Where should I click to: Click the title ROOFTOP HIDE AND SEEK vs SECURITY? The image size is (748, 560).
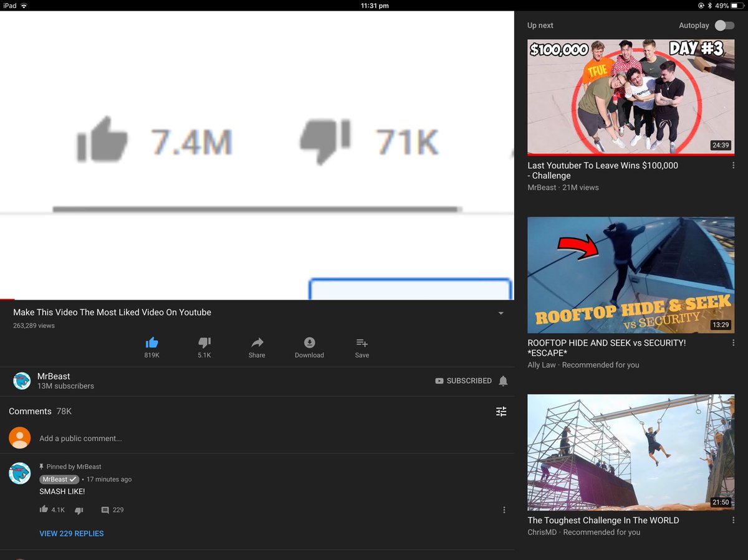point(607,348)
